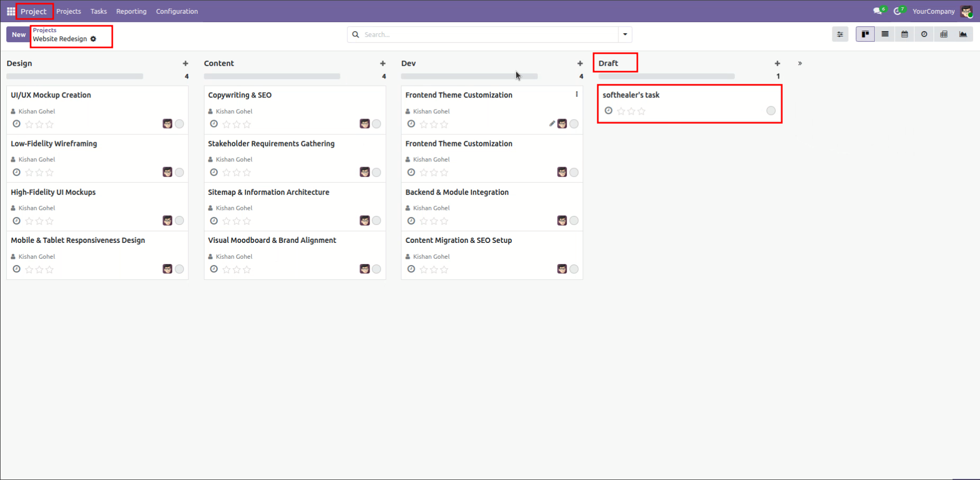
Task: Switch to List view
Action: [885, 34]
